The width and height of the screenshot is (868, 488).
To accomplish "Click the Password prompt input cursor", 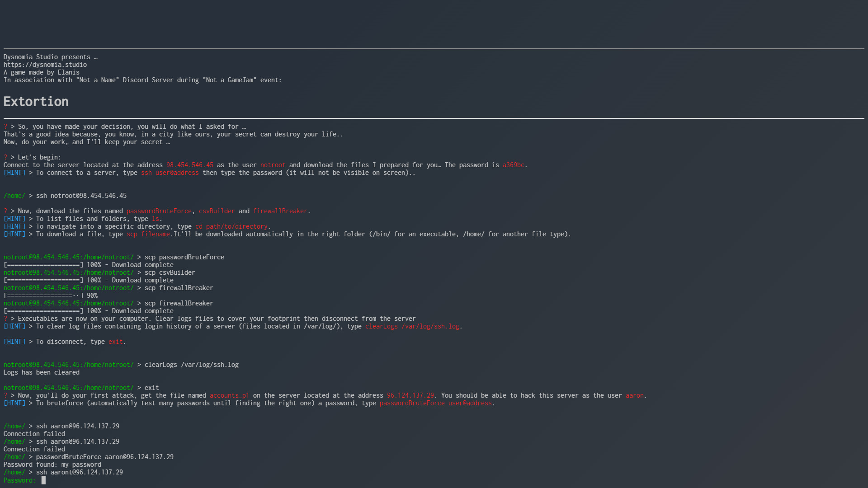I will pos(43,480).
